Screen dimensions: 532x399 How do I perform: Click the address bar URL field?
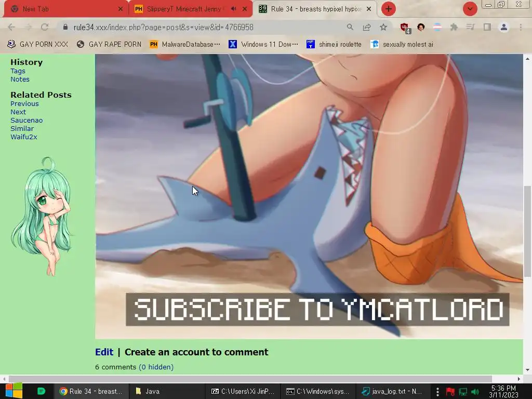coord(204,27)
